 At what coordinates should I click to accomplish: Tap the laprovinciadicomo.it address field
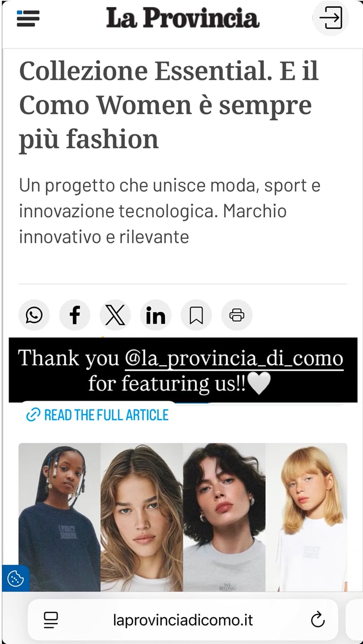(183, 620)
